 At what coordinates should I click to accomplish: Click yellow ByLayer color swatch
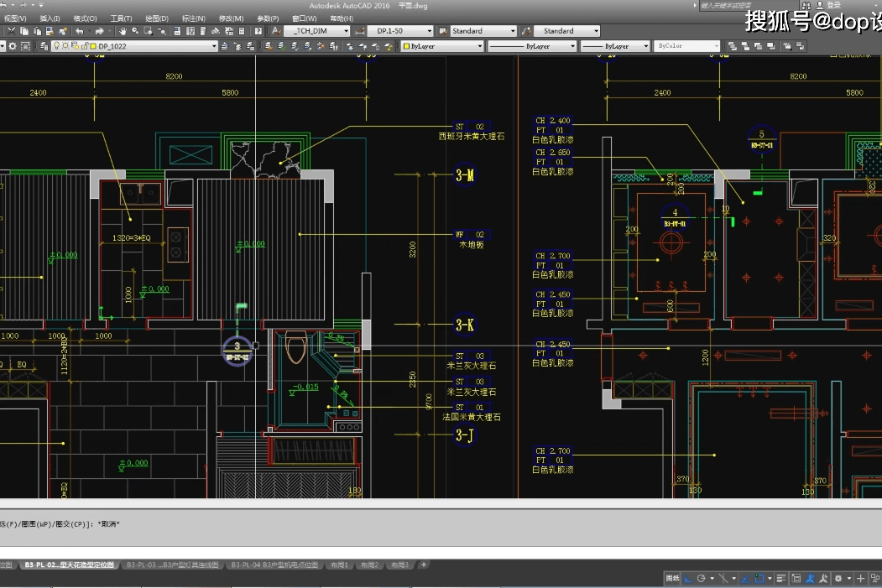click(x=406, y=46)
